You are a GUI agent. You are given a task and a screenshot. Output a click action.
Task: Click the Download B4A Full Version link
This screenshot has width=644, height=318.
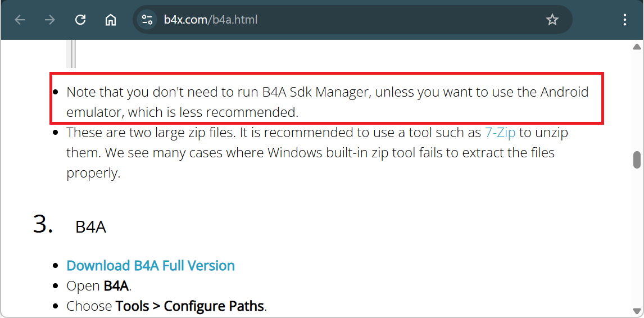[151, 266]
